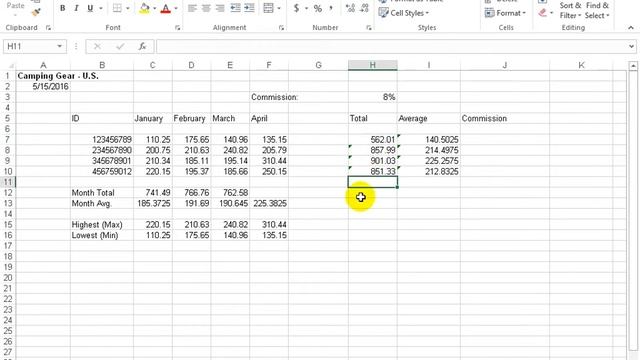The width and height of the screenshot is (640, 360).
Task: Expand the formula bar
Action: (x=631, y=46)
